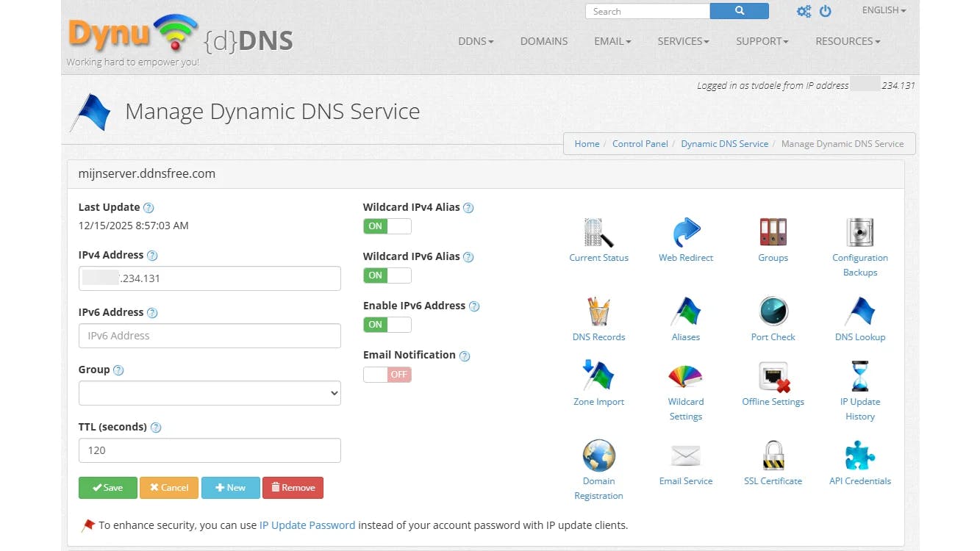
Task: Expand the RESOURCES menu
Action: coord(848,41)
